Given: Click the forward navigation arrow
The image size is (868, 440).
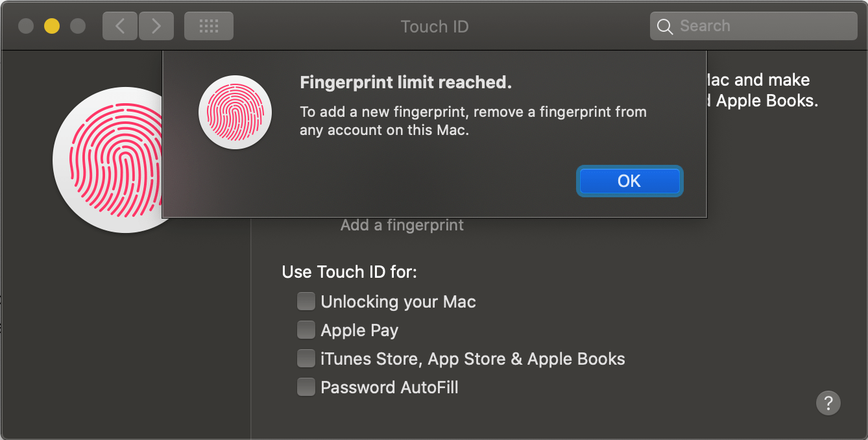Looking at the screenshot, I should click(x=156, y=25).
